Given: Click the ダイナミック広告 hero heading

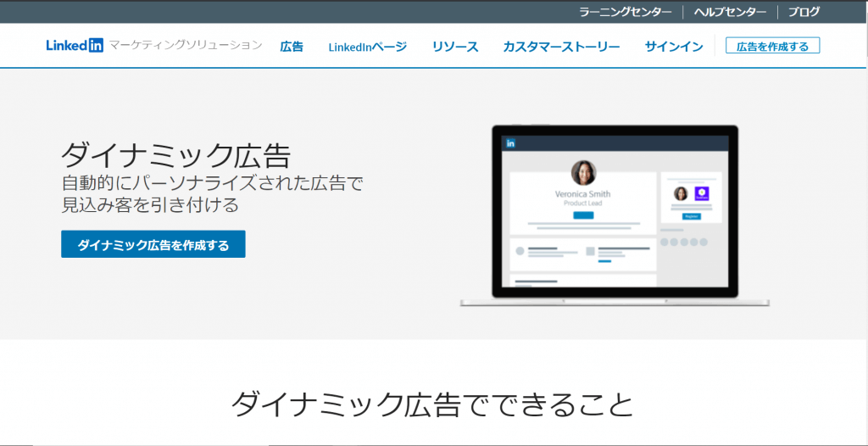Looking at the screenshot, I should 175,156.
